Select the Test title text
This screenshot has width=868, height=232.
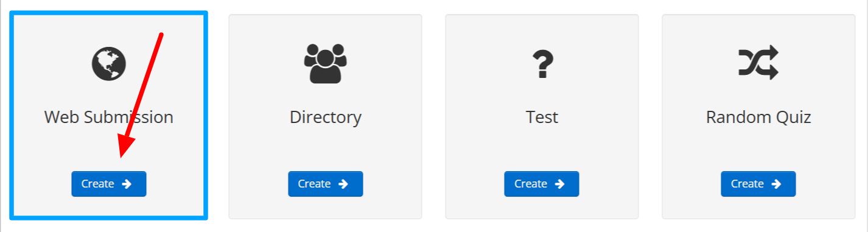click(x=542, y=117)
